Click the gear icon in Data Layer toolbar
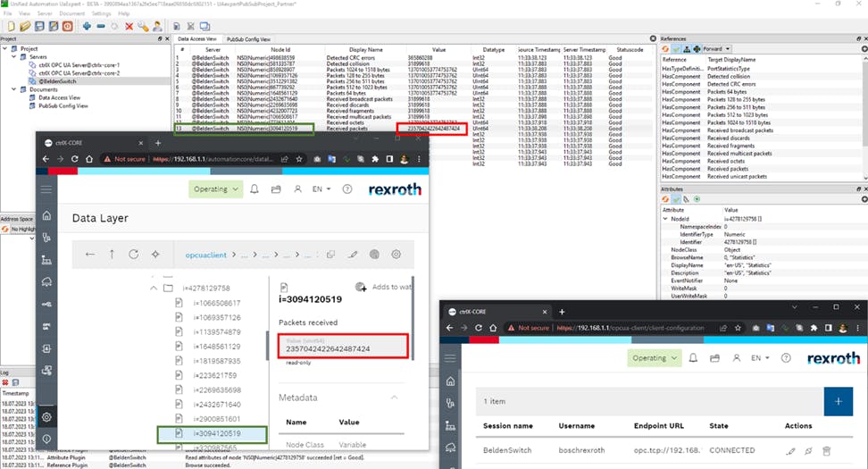The width and height of the screenshot is (868, 469). coord(396,255)
